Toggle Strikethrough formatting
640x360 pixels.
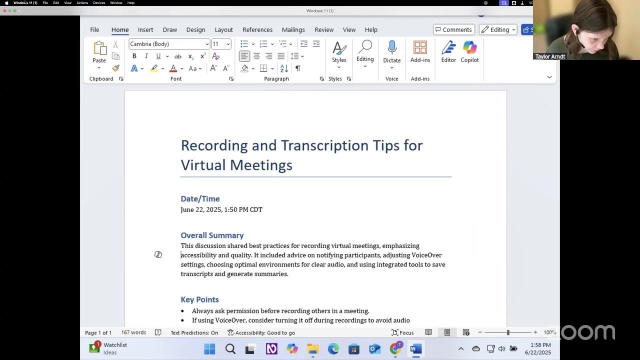pyautogui.click(x=178, y=56)
